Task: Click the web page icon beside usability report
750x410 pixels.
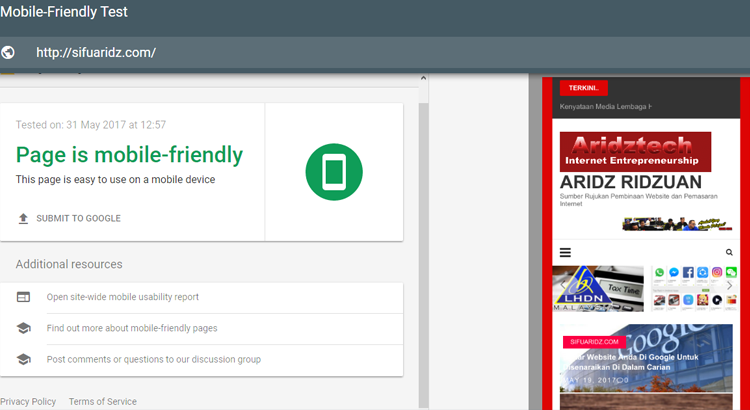Action: pyautogui.click(x=23, y=297)
